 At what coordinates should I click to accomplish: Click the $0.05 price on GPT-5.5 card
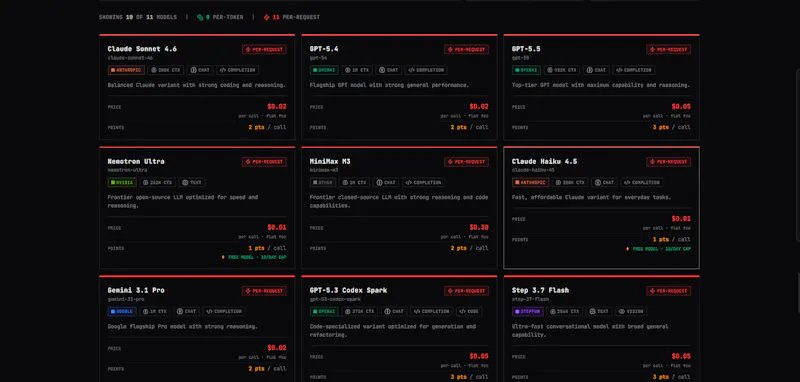tap(681, 107)
